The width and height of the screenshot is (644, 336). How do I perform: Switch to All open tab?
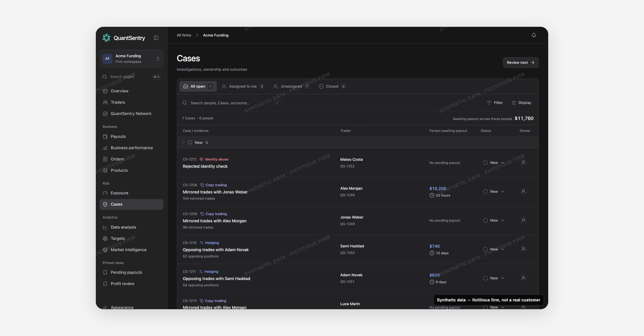pyautogui.click(x=198, y=86)
